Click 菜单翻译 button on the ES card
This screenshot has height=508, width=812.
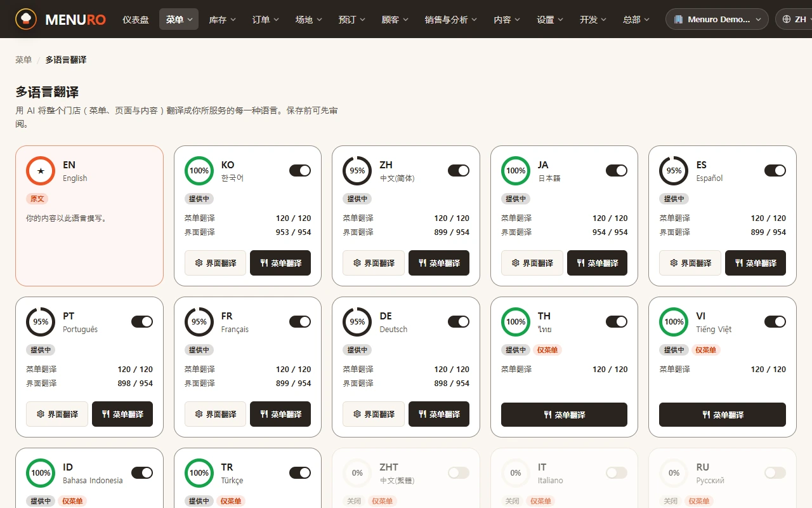point(756,263)
